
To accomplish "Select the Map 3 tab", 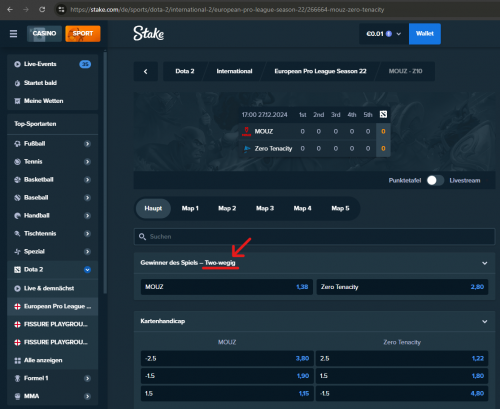I will tap(265, 208).
